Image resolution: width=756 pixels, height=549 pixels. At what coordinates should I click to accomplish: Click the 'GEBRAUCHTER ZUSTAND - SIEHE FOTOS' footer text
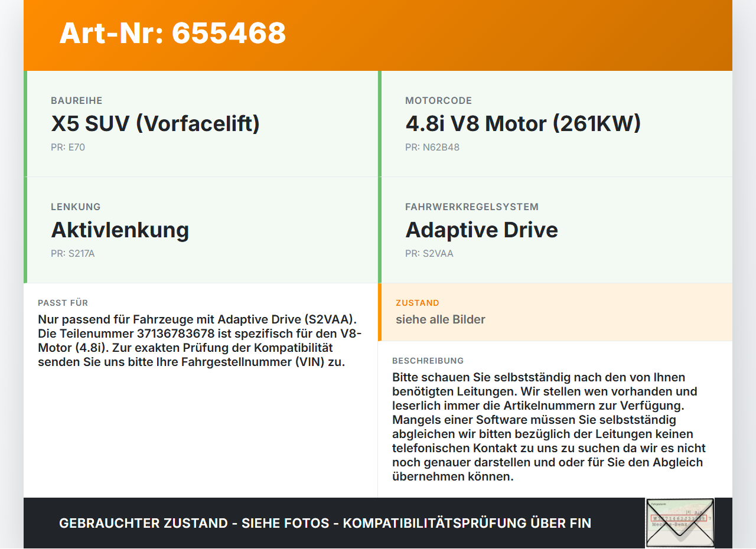tap(325, 523)
